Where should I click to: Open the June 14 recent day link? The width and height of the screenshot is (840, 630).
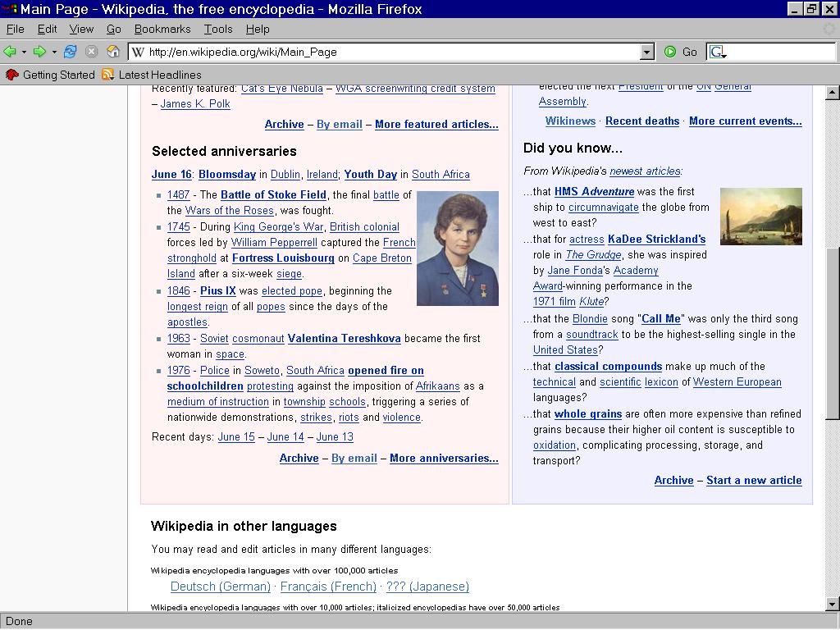pyautogui.click(x=285, y=436)
